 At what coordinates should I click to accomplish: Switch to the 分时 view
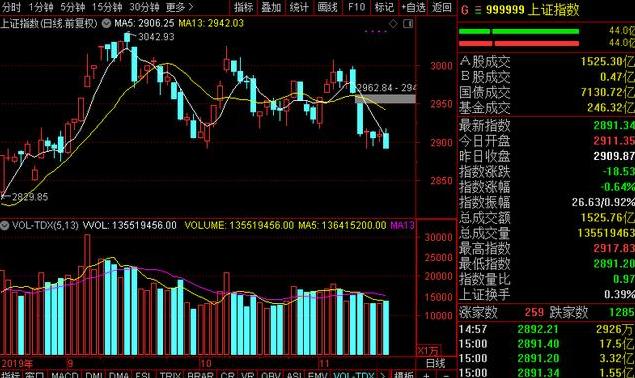click(11, 7)
